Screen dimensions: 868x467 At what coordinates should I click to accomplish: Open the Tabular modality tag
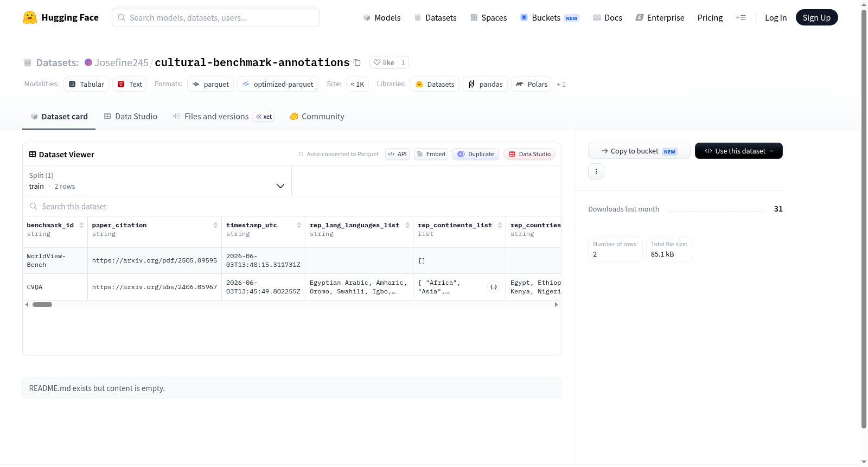click(86, 84)
